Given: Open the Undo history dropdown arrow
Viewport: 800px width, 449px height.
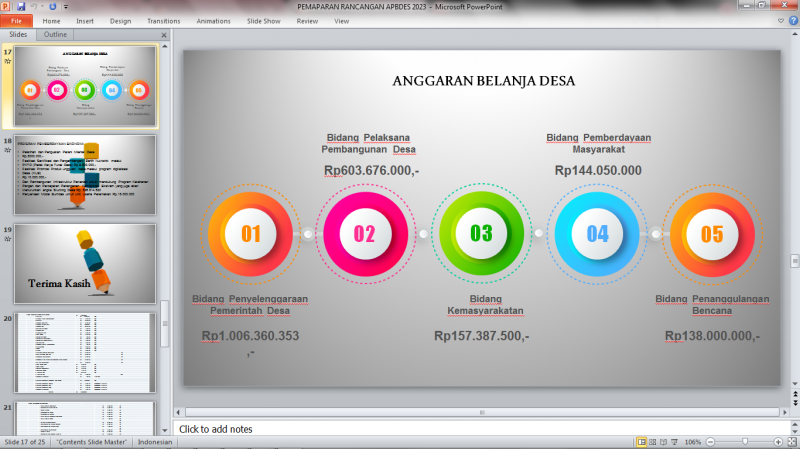Looking at the screenshot, I should (x=44, y=6).
